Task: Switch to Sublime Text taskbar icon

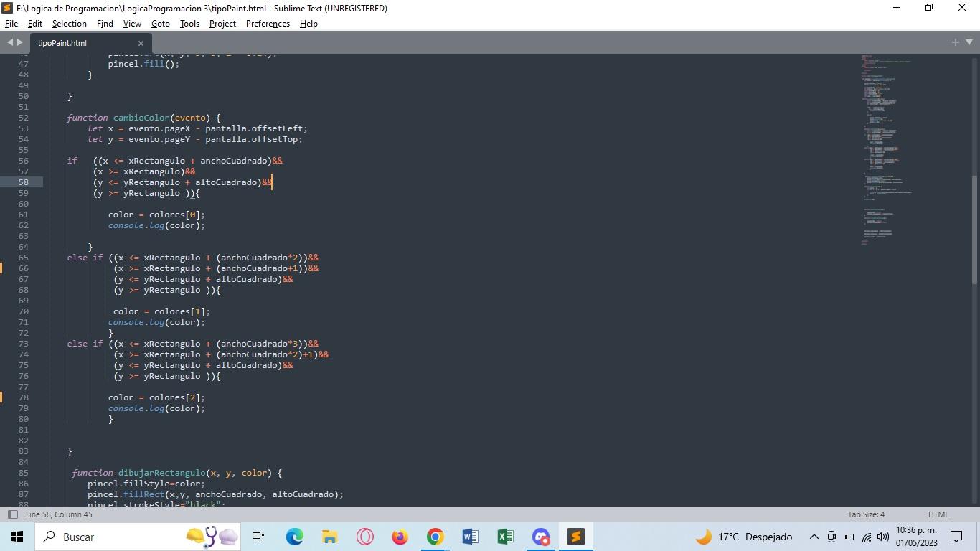Action: pos(575,537)
